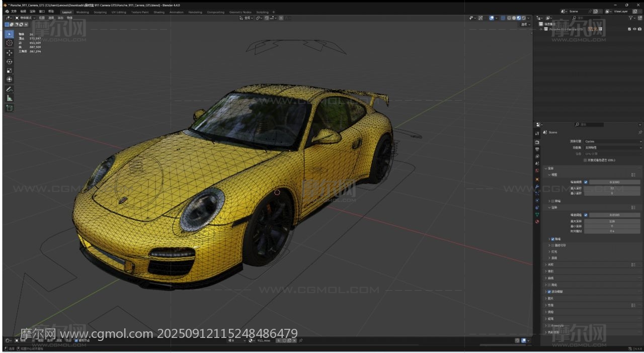Screen dimensions: 644x353
Task: Choose the Measure tool
Action: click(9, 98)
